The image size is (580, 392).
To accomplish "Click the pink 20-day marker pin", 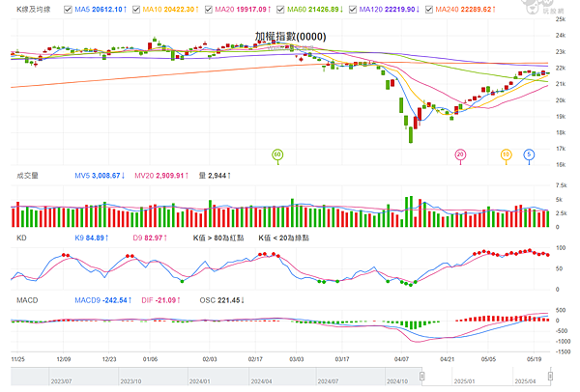I will click(460, 155).
